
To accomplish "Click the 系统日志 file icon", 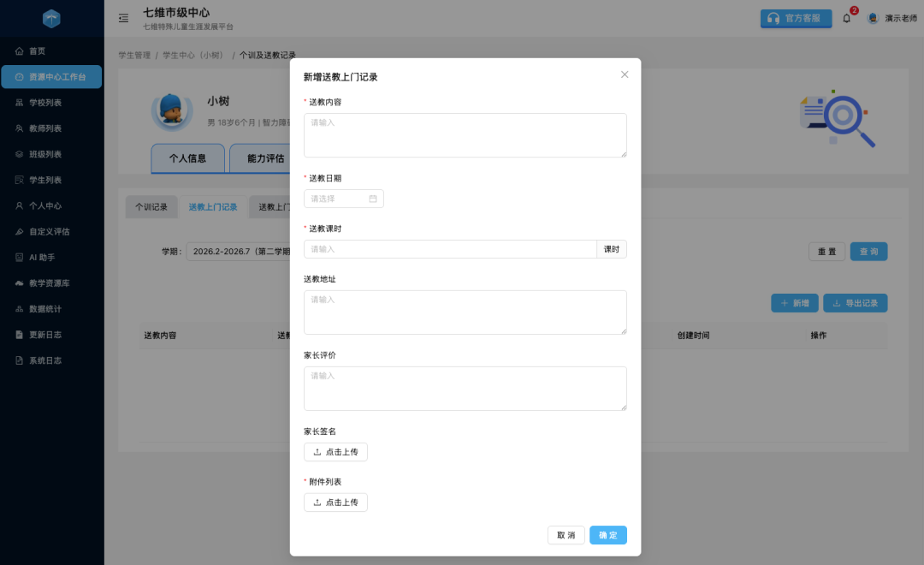I will pos(20,360).
